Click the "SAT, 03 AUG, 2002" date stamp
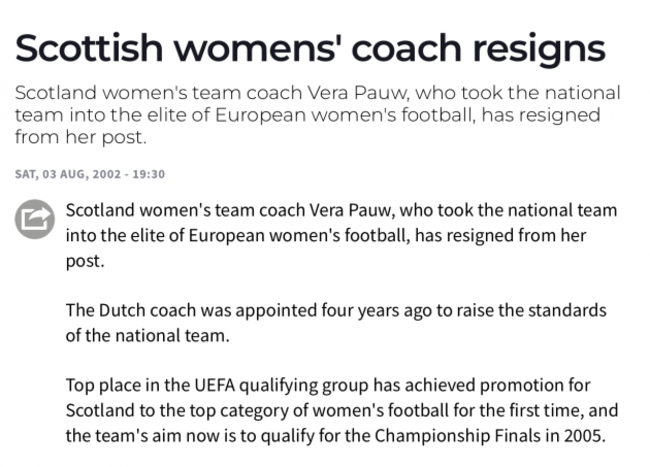Image resolution: width=650 pixels, height=467 pixels. (66, 174)
